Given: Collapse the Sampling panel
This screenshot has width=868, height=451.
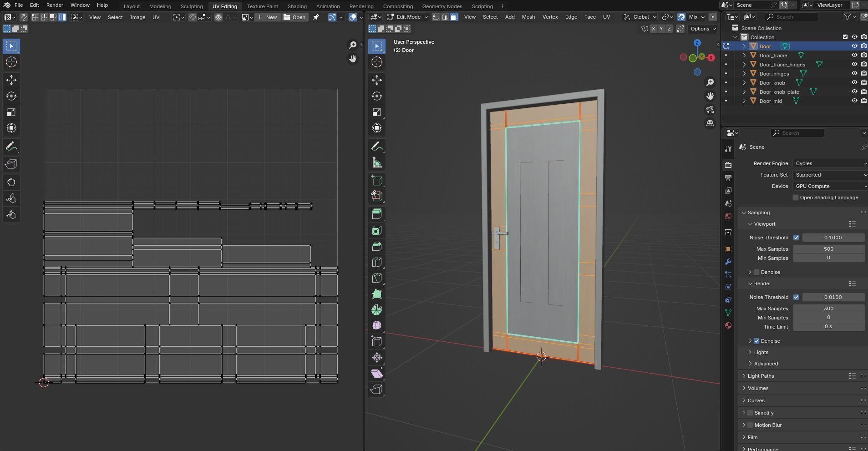Looking at the screenshot, I should tap(758, 213).
